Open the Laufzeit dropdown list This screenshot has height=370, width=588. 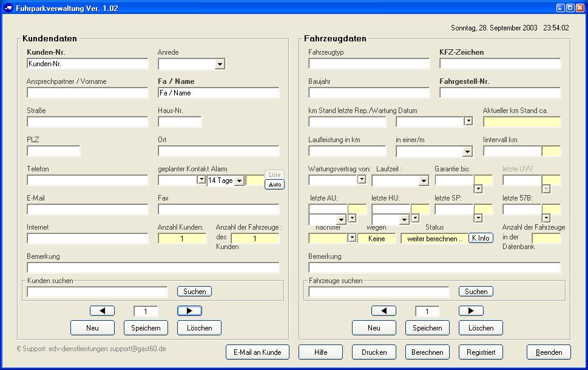424,180
